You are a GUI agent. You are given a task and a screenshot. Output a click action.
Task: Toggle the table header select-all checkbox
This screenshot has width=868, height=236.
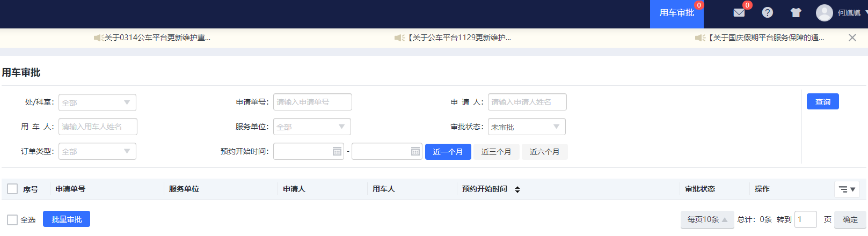(12, 189)
